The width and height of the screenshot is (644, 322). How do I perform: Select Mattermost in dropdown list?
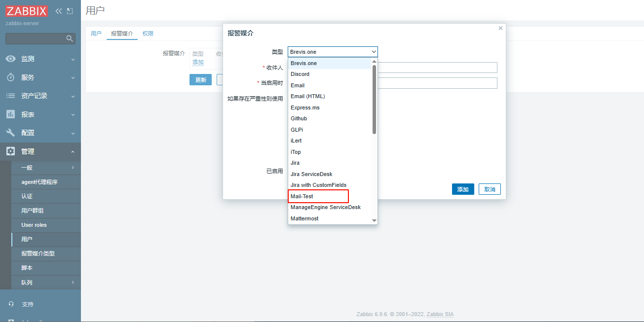coord(329,218)
